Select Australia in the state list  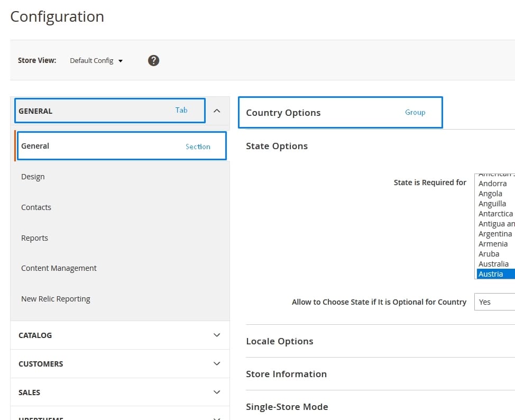coord(496,264)
